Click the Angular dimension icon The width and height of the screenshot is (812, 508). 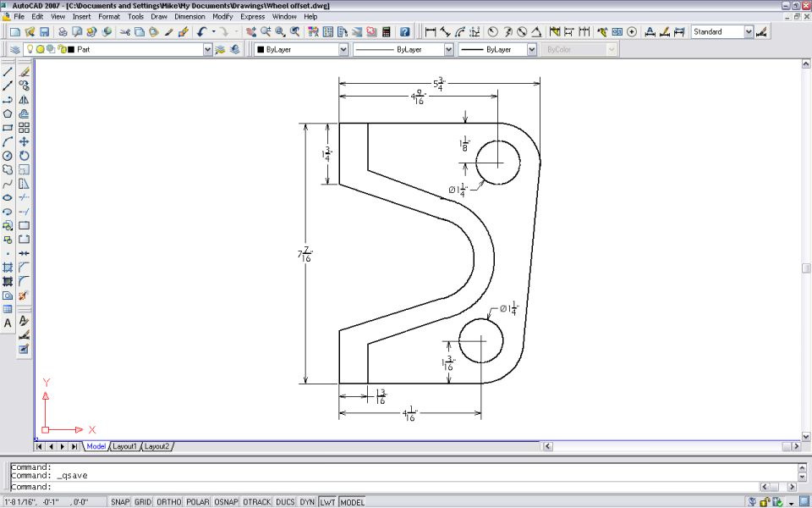click(x=536, y=32)
